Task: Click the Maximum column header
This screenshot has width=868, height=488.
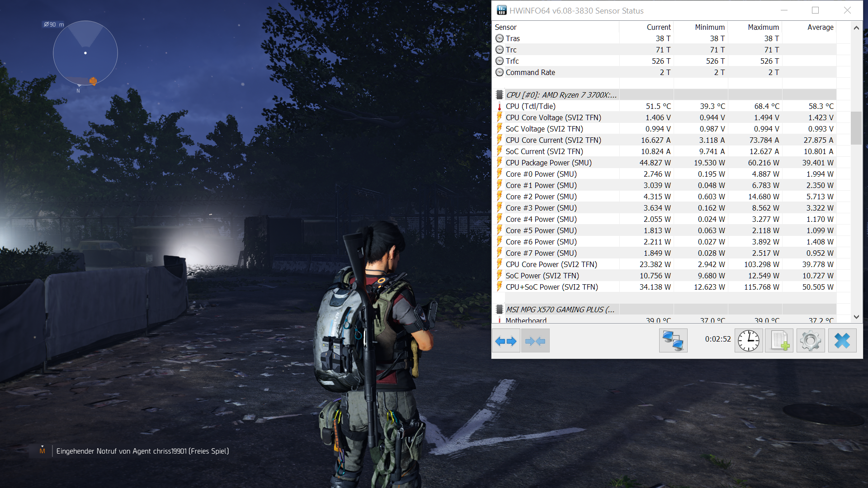Action: (763, 27)
